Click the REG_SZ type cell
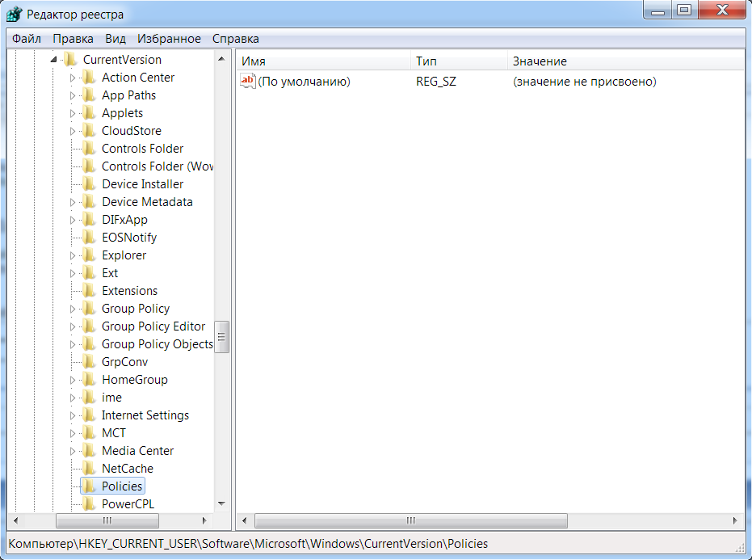 click(436, 82)
